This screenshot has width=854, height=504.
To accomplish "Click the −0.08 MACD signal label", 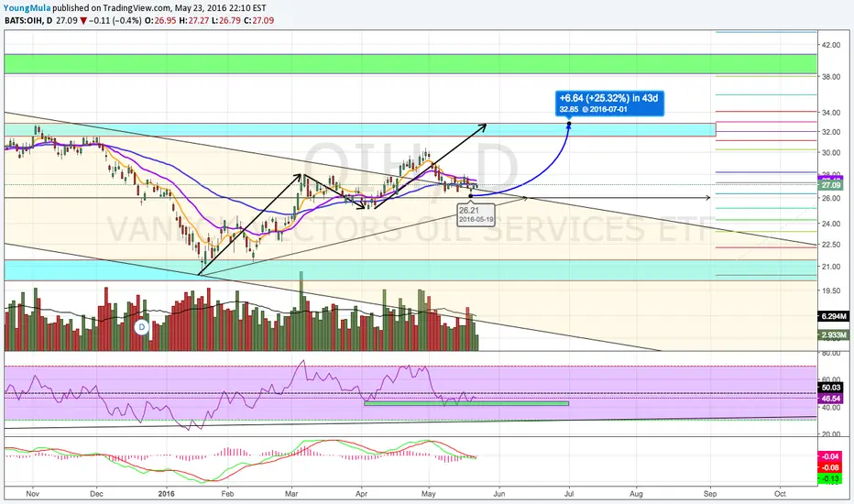I will coord(830,467).
